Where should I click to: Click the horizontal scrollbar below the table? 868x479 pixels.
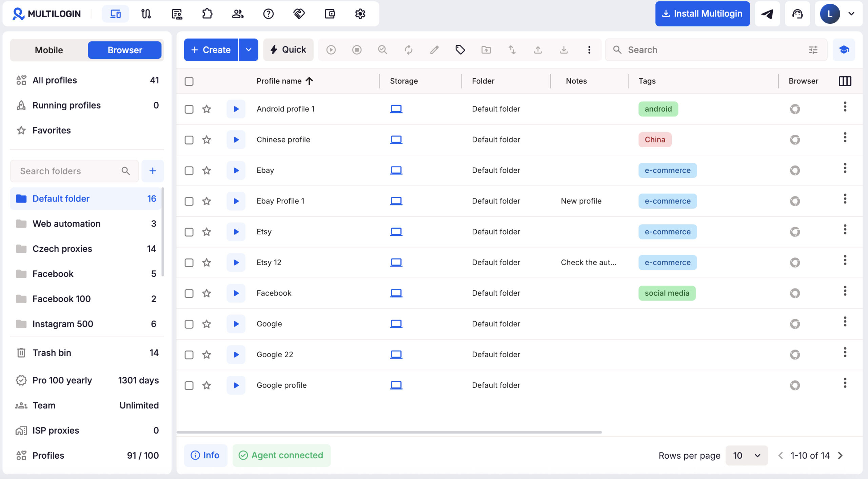(x=389, y=432)
